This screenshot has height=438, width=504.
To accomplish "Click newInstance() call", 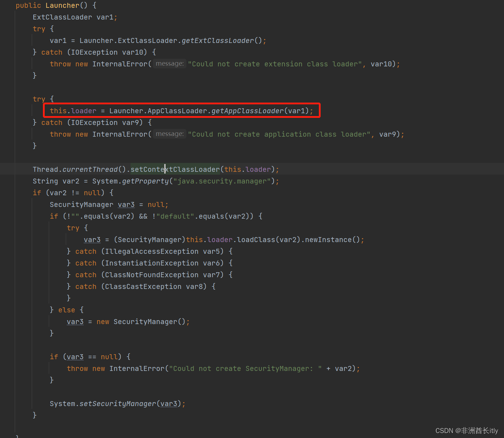I will pos(333,240).
